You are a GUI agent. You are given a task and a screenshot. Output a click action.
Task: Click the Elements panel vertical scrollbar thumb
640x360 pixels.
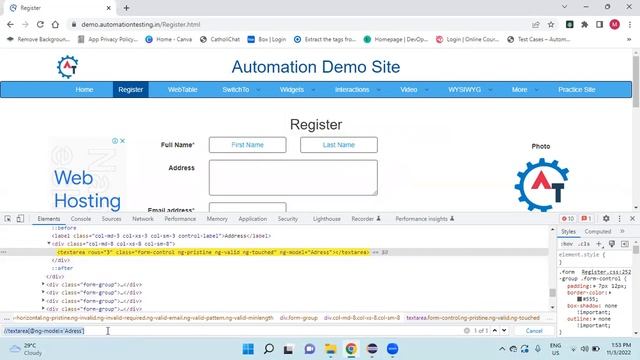[x=552, y=293]
